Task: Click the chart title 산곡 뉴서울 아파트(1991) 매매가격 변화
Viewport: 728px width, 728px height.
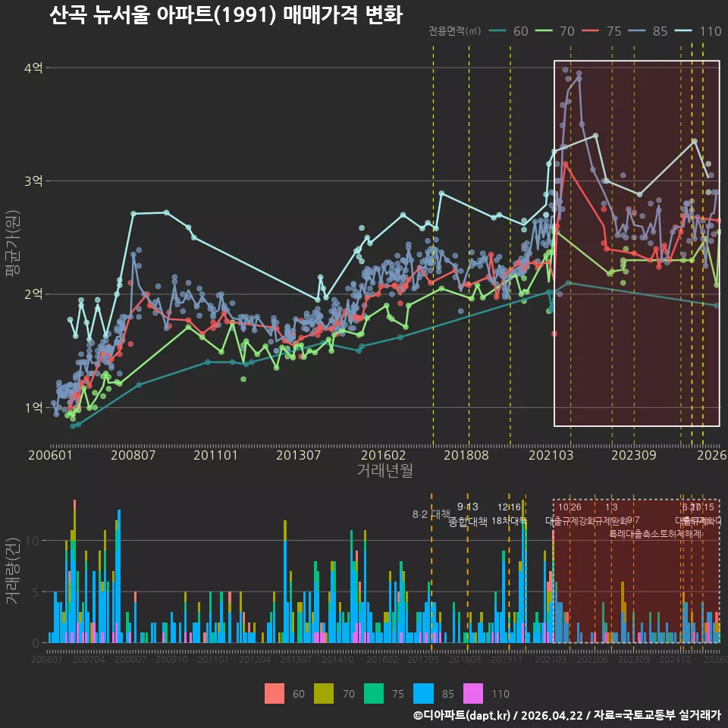Action: click(226, 15)
